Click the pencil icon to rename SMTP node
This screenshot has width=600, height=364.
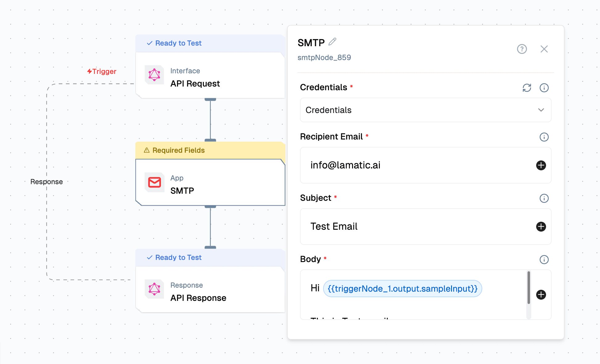click(333, 42)
